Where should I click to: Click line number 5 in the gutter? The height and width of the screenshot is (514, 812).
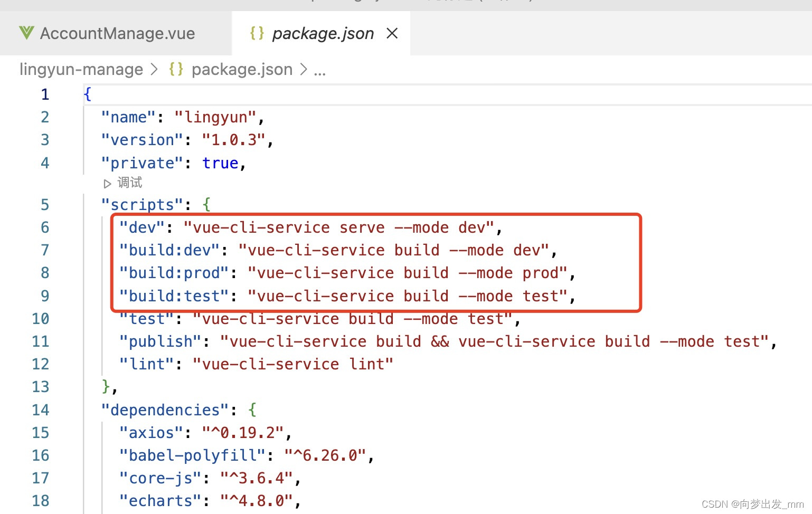pyautogui.click(x=45, y=205)
